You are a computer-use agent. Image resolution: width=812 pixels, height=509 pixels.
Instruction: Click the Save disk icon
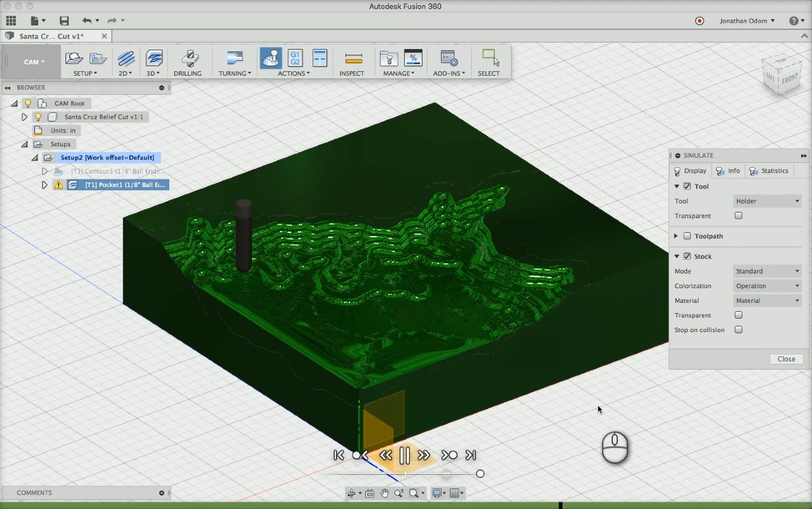[64, 21]
